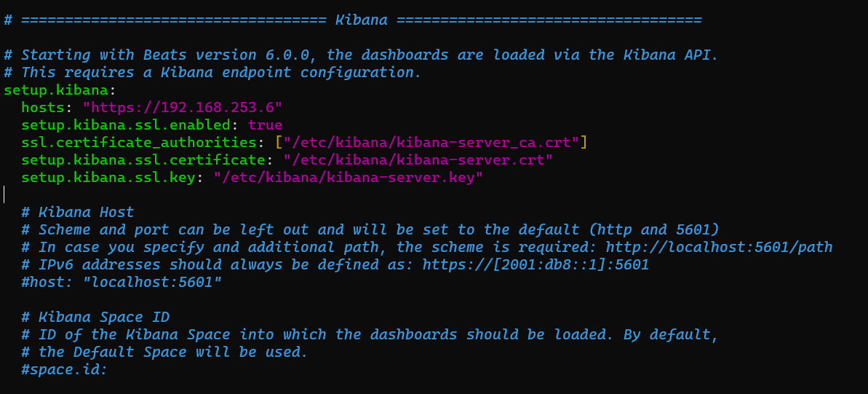Click the Kibana section header comment
868x394 pixels.
353,20
